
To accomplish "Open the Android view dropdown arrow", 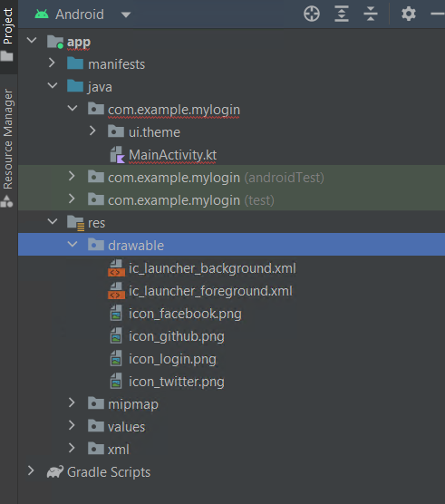I will click(126, 15).
